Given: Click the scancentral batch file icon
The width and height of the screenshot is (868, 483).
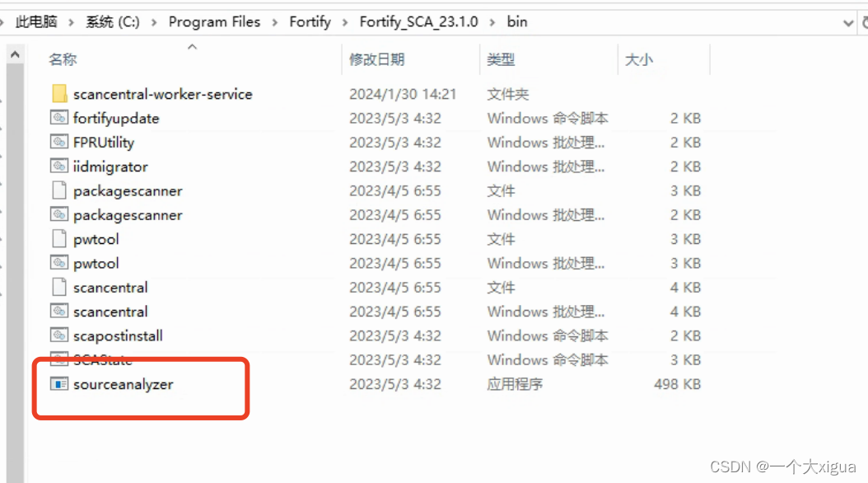Looking at the screenshot, I should click(x=58, y=311).
